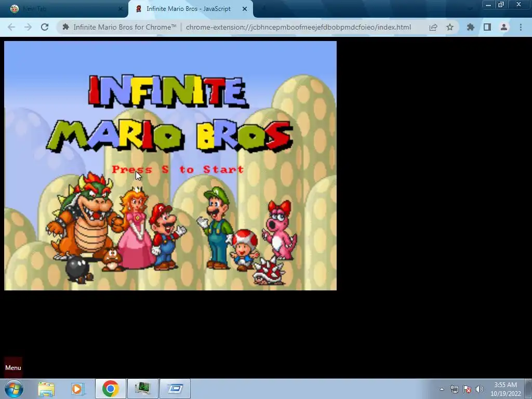
Task: Open the Chrome three-dot menu
Action: pos(521,27)
